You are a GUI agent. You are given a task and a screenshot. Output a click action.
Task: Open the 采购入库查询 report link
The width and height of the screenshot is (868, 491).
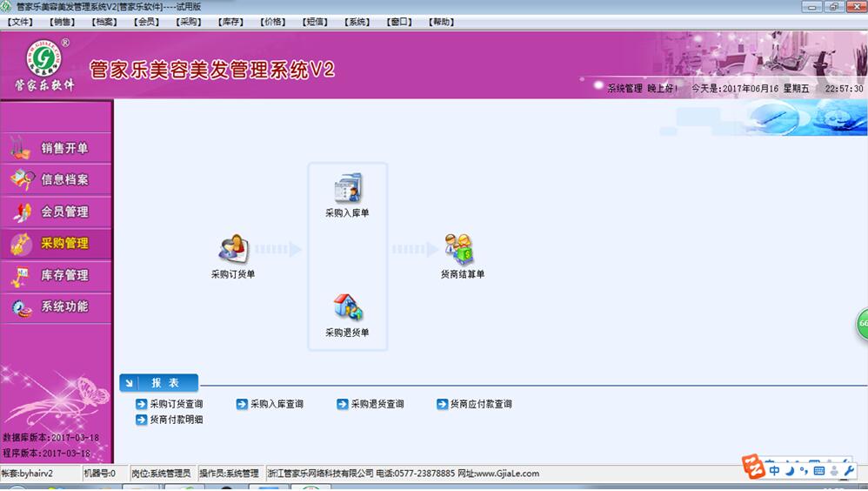coord(270,404)
